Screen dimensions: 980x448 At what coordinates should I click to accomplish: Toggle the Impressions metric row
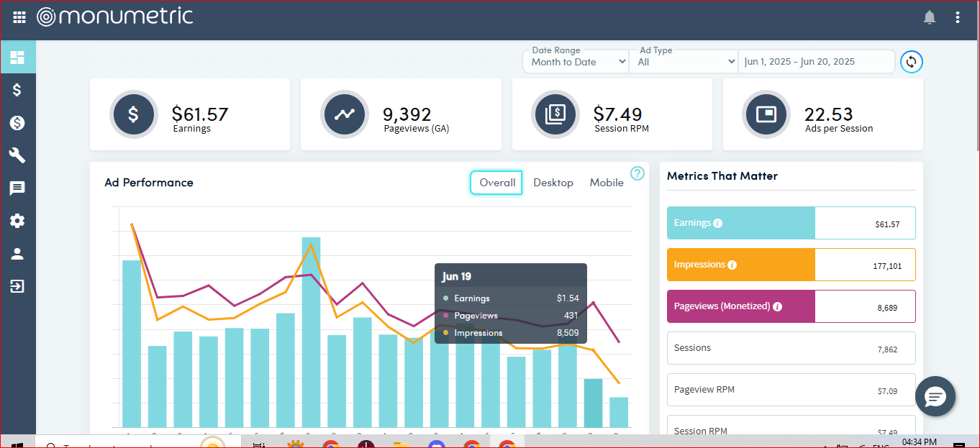click(791, 265)
